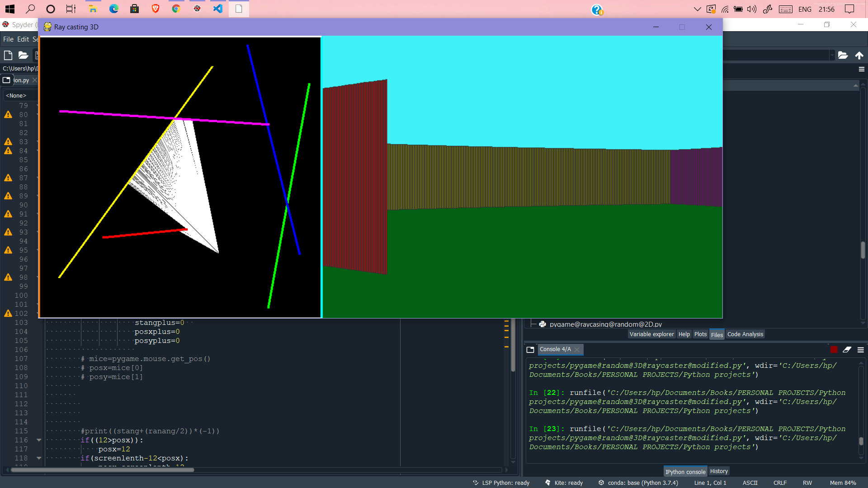Click the warning icon on line 91

pos(8,214)
